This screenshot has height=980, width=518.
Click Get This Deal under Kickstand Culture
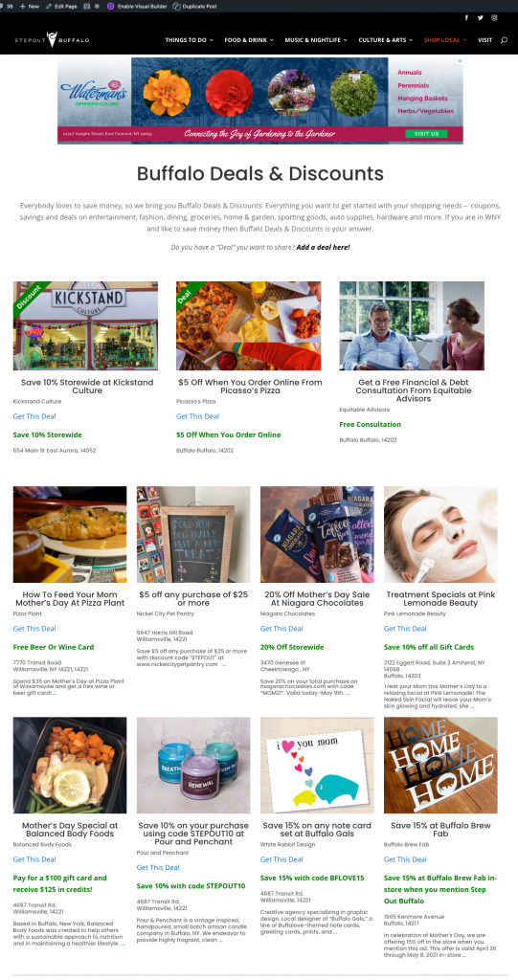click(34, 416)
